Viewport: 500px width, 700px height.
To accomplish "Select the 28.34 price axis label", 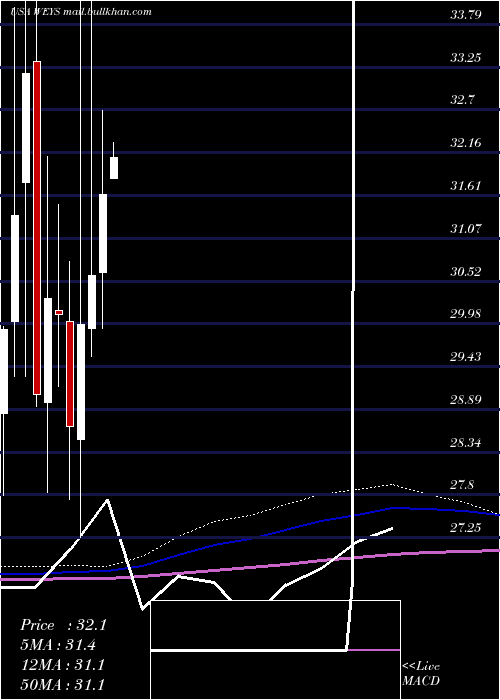I will [466, 443].
